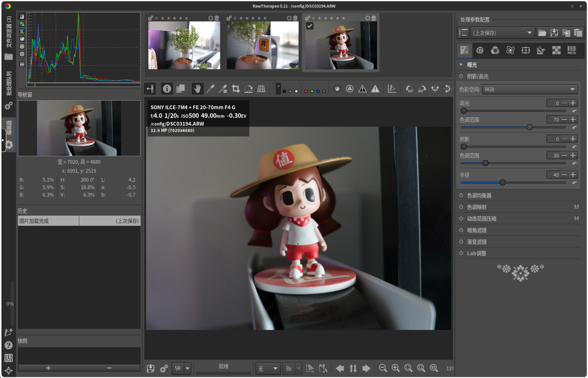Image resolution: width=588 pixels, height=378 pixels.
Task: Open the (上次保存) processing profile dropdown
Action: tap(502, 33)
